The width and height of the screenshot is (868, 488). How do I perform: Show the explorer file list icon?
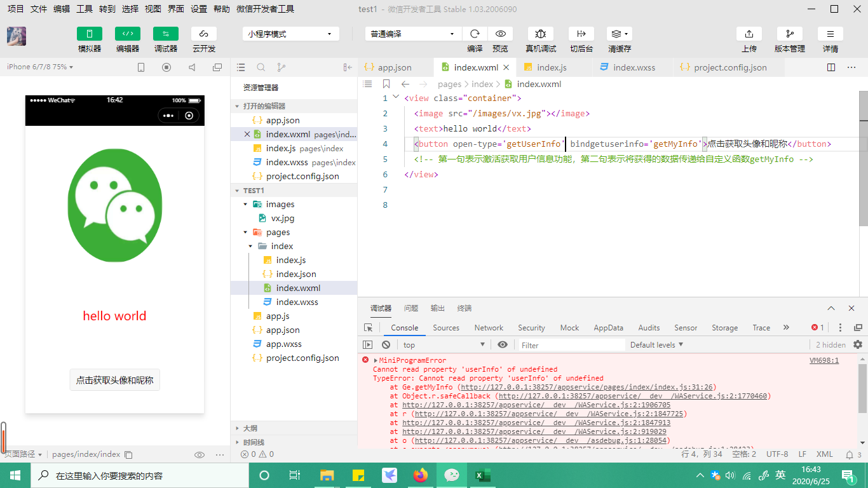tap(241, 67)
